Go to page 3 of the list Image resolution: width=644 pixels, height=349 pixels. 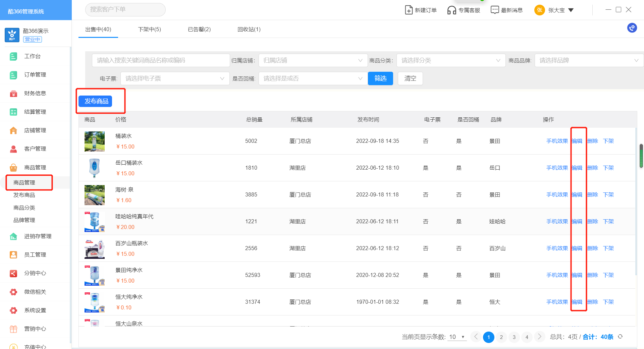[x=514, y=337]
